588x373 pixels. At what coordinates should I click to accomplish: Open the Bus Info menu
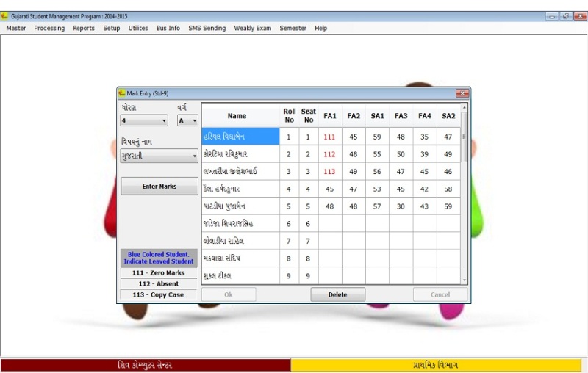tap(168, 29)
